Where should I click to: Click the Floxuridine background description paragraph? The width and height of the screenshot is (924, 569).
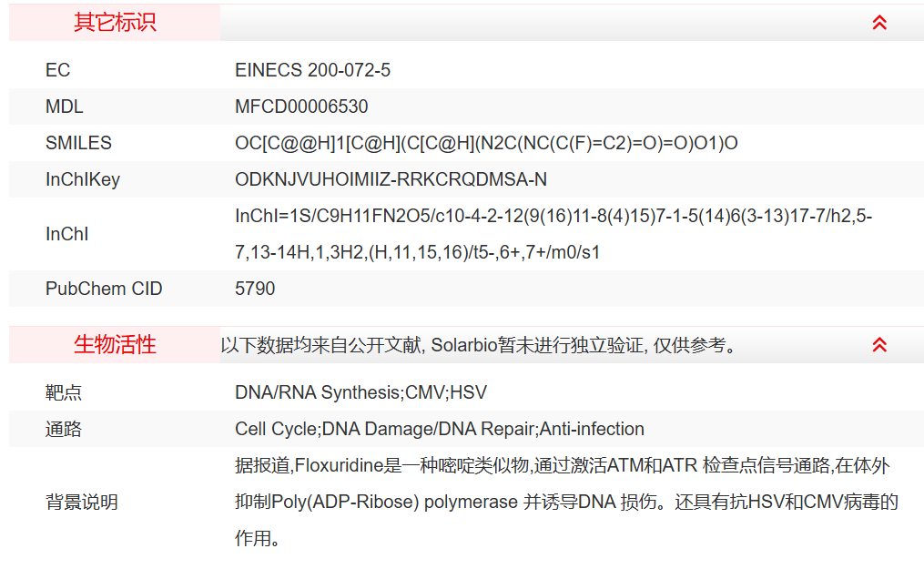click(x=566, y=502)
